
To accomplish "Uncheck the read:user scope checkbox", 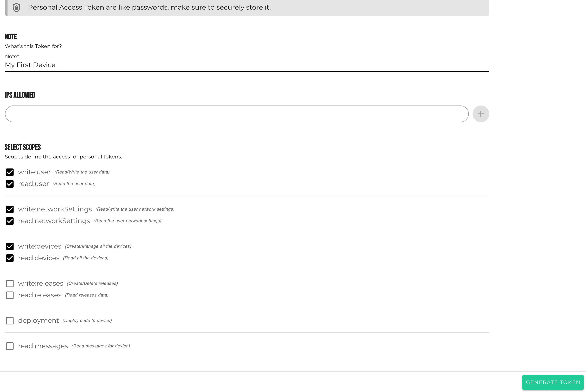I will coord(10,184).
